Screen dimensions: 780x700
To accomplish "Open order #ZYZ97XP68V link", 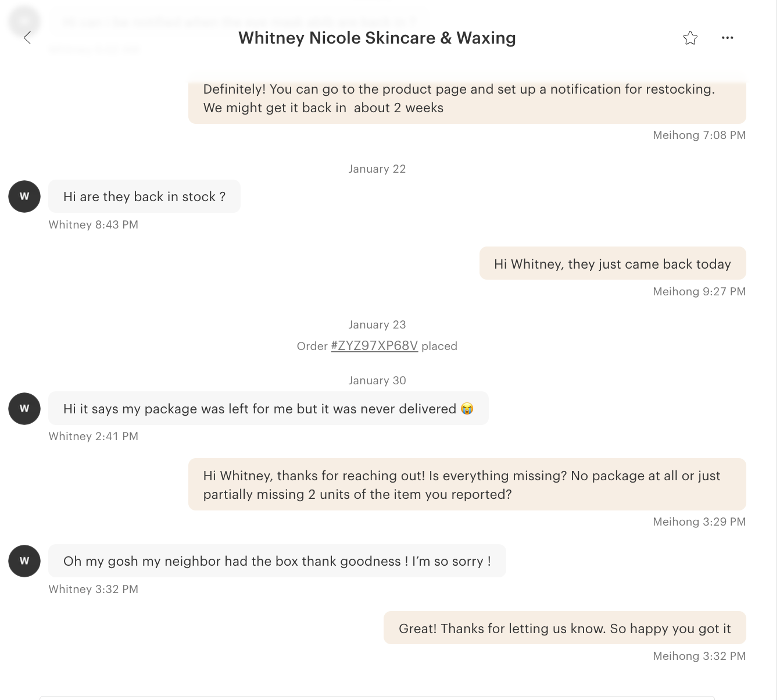I will (x=374, y=346).
